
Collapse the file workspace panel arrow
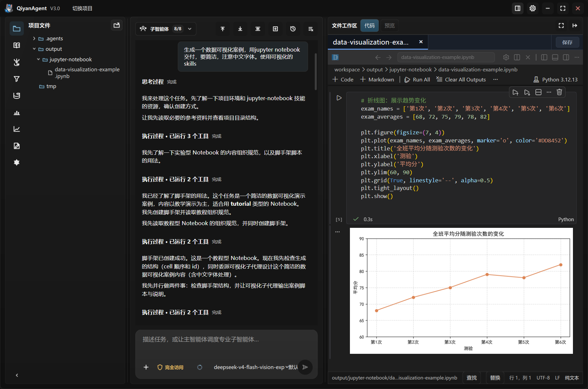[x=575, y=25]
